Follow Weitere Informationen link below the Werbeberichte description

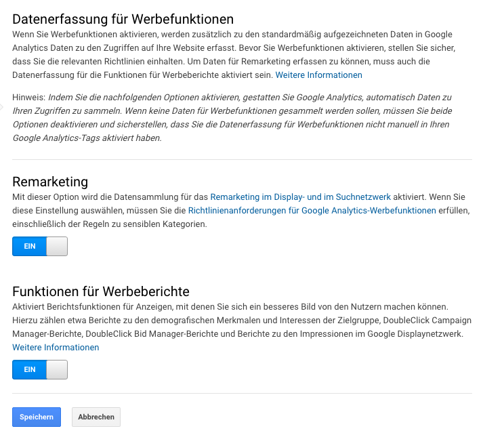point(56,347)
